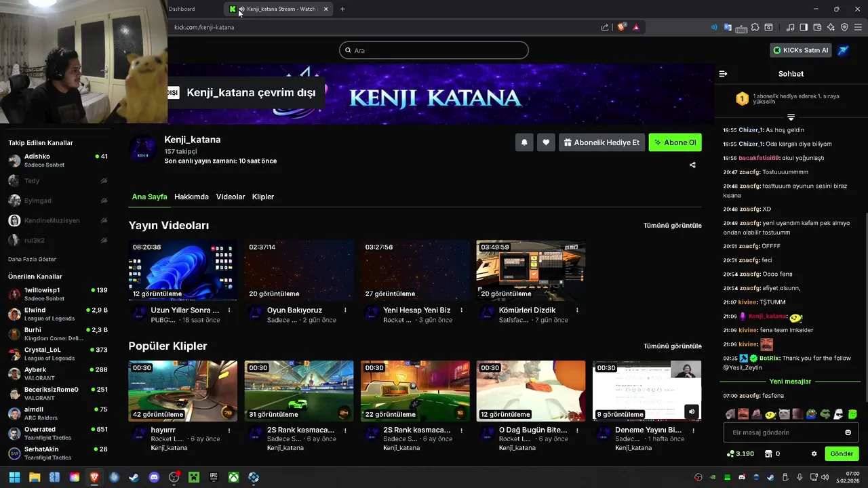Image resolution: width=868 pixels, height=488 pixels.
Task: Insert the green frog Pepe emote
Action: tap(825, 414)
